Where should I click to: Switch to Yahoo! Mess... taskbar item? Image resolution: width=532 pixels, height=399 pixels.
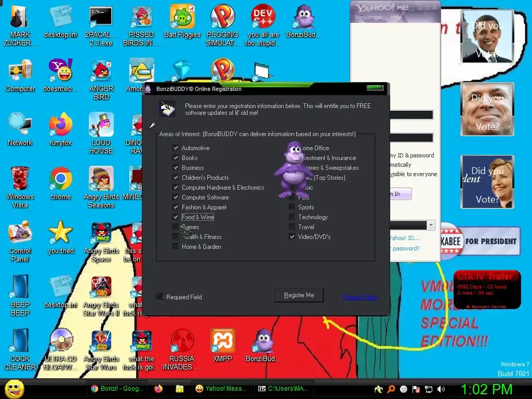tap(221, 389)
